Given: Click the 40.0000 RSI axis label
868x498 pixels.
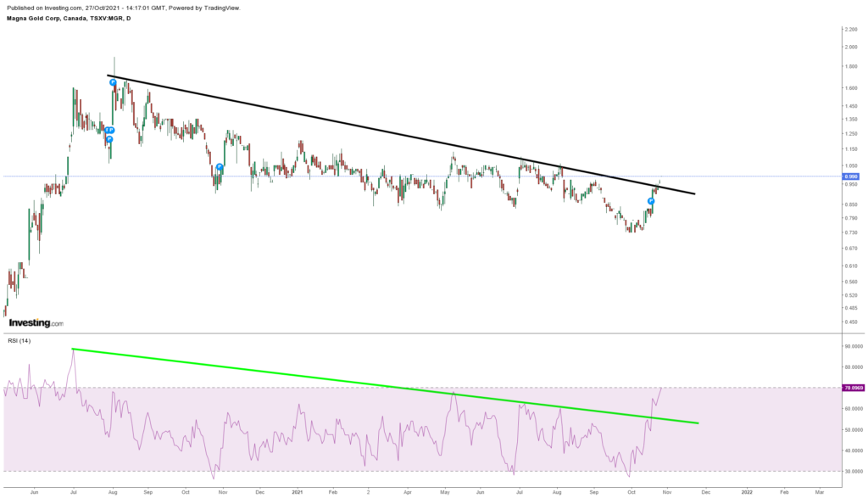Looking at the screenshot, I should tap(854, 450).
